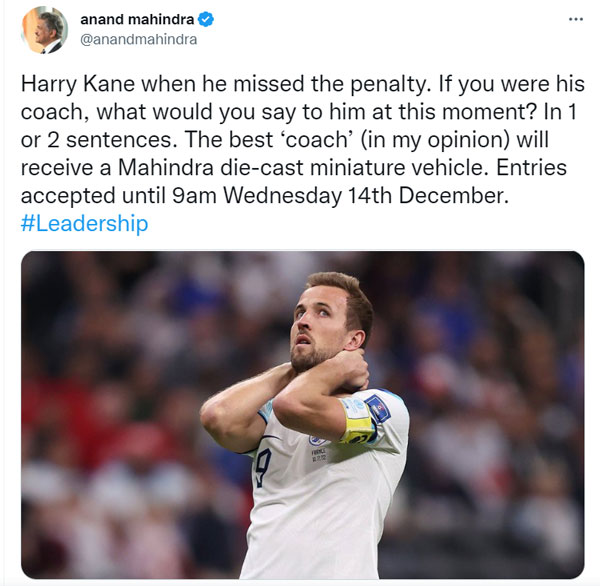Screen dimensions: 600x586
Task: Click the blue sleeve patch on shoulder
Action: (378, 409)
